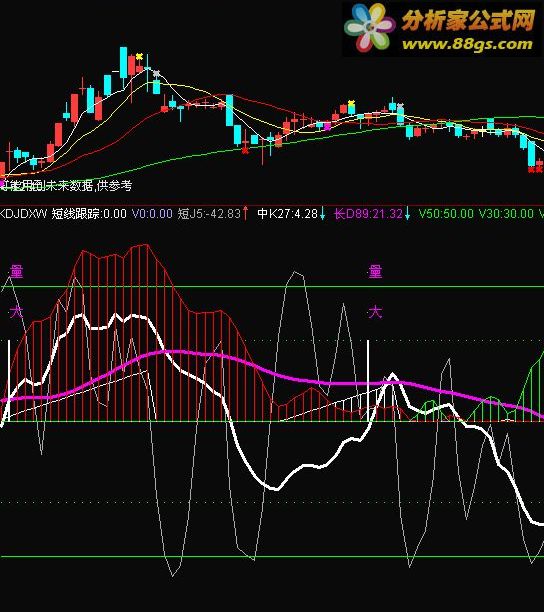
Task: Click the red arrow after 短J5 value
Action: coord(245,213)
